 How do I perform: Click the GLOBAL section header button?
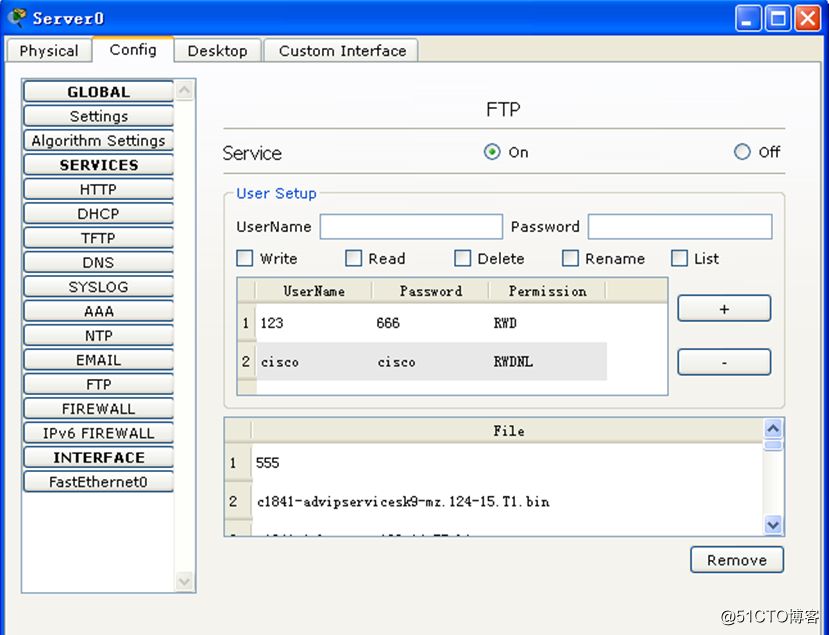[x=98, y=91]
